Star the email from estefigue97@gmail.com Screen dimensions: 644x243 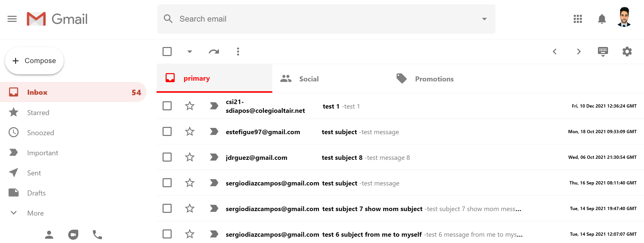190,131
